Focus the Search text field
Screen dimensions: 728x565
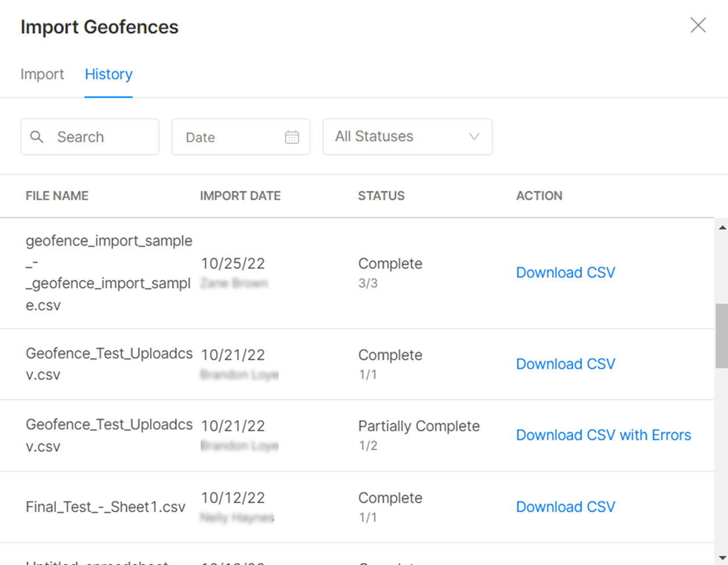[x=102, y=137]
